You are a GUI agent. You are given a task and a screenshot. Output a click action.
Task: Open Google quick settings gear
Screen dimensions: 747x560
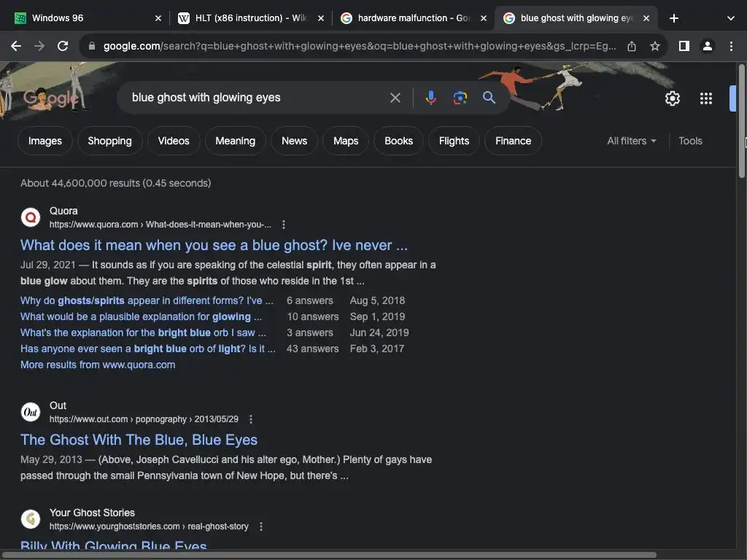pos(672,98)
